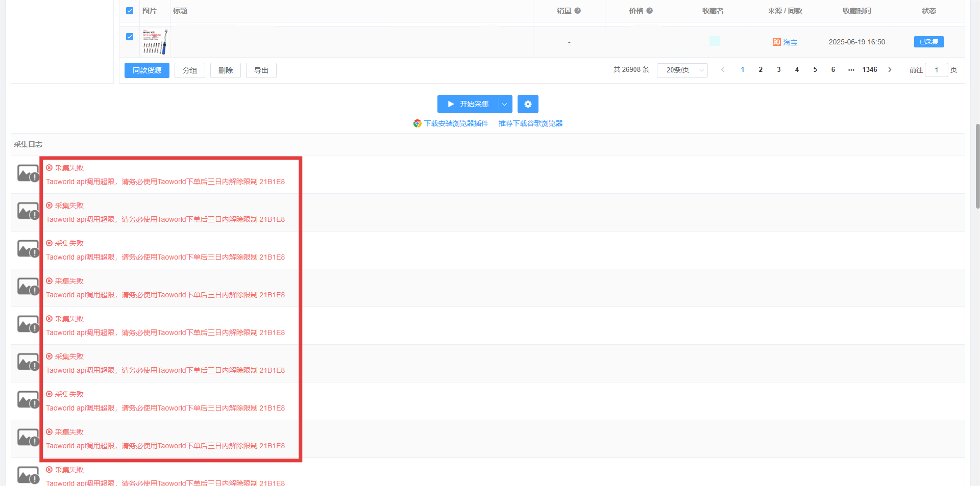Click the orange Taobao source icon
This screenshot has height=486, width=980.
[x=776, y=42]
